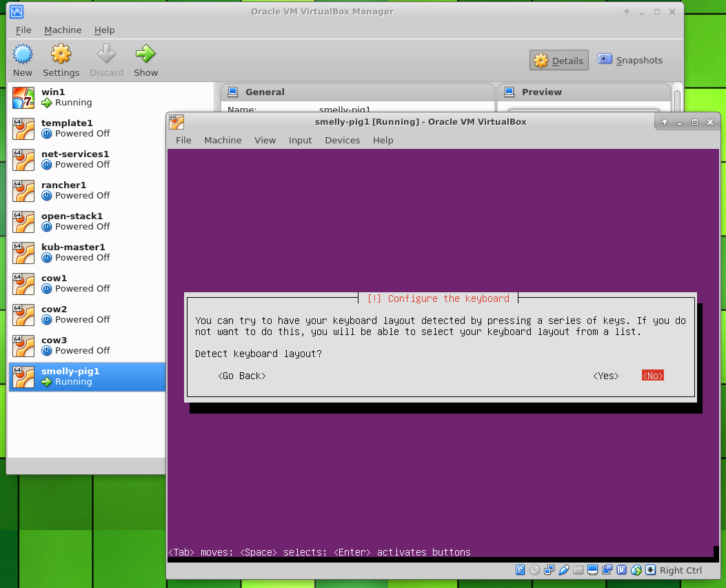
Task: Open the View menu in VM window
Action: click(x=265, y=141)
